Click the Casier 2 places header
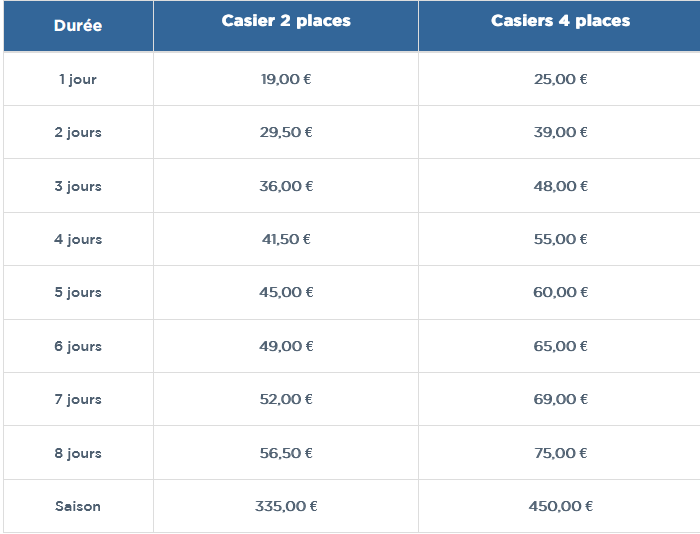700x534 pixels. point(286,21)
